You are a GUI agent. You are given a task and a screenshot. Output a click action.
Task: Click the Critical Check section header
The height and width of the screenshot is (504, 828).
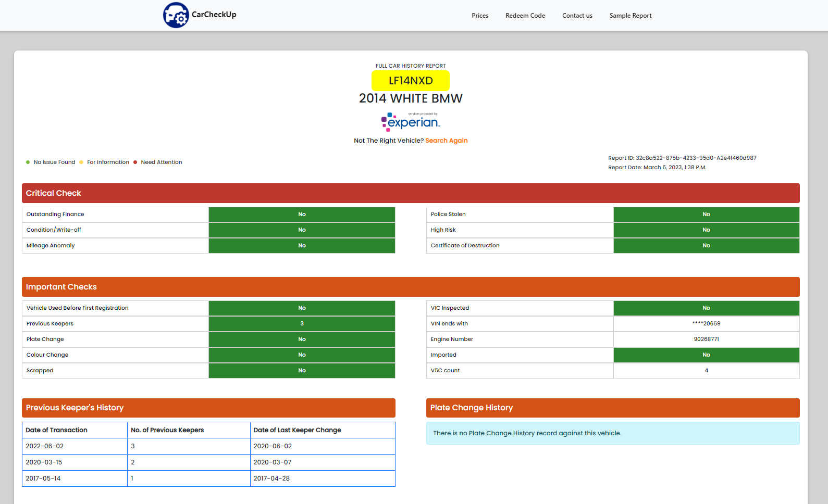411,193
